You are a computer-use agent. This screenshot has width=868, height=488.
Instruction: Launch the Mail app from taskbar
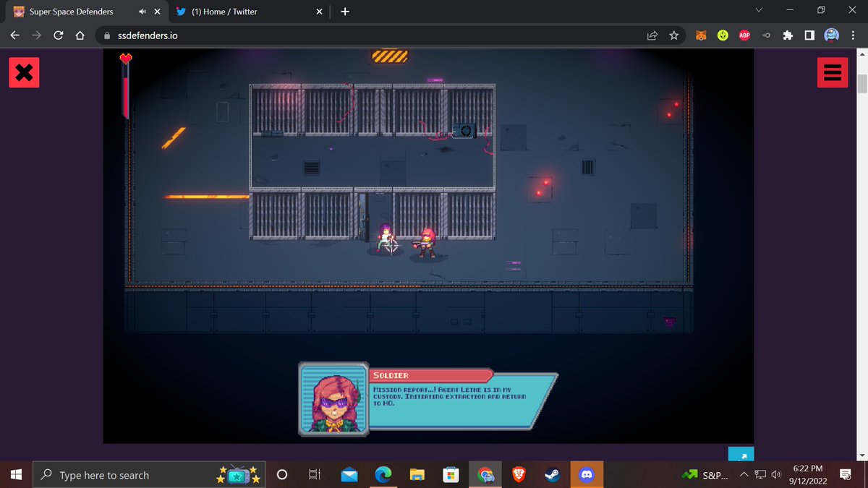point(350,475)
